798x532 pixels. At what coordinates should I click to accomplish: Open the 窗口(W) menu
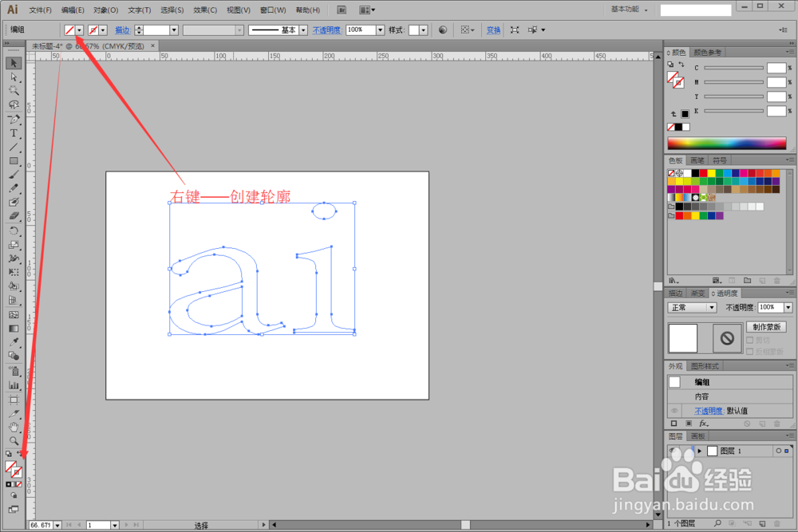273,10
